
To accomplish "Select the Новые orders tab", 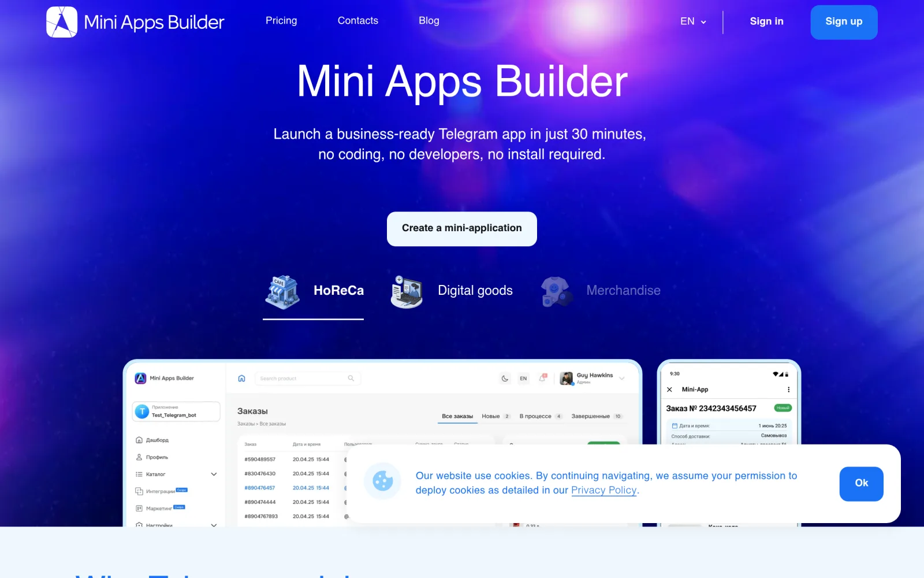I will 496,416.
